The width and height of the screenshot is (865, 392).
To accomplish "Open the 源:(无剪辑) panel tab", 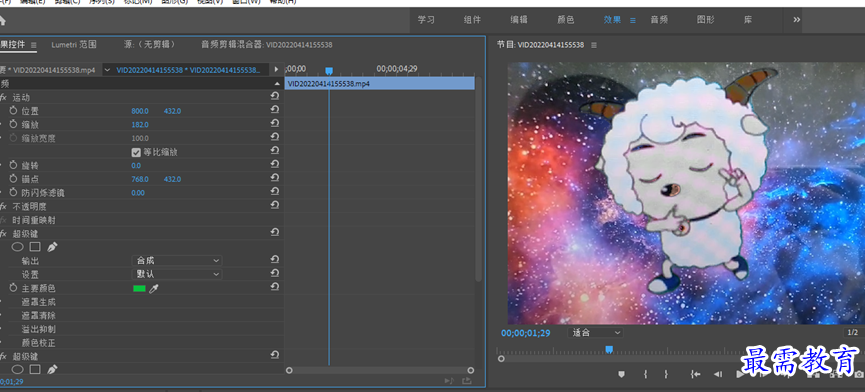I will coord(149,45).
